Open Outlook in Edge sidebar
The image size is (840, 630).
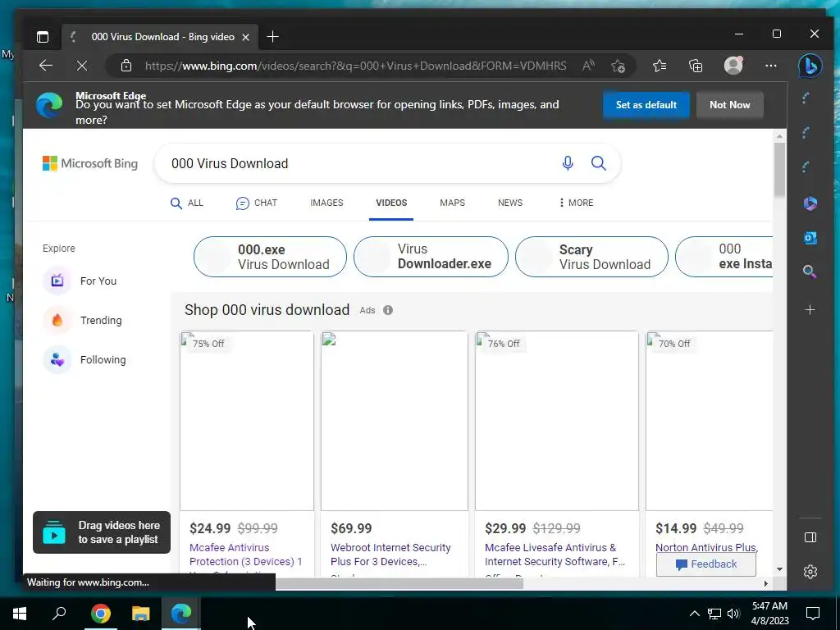click(810, 237)
